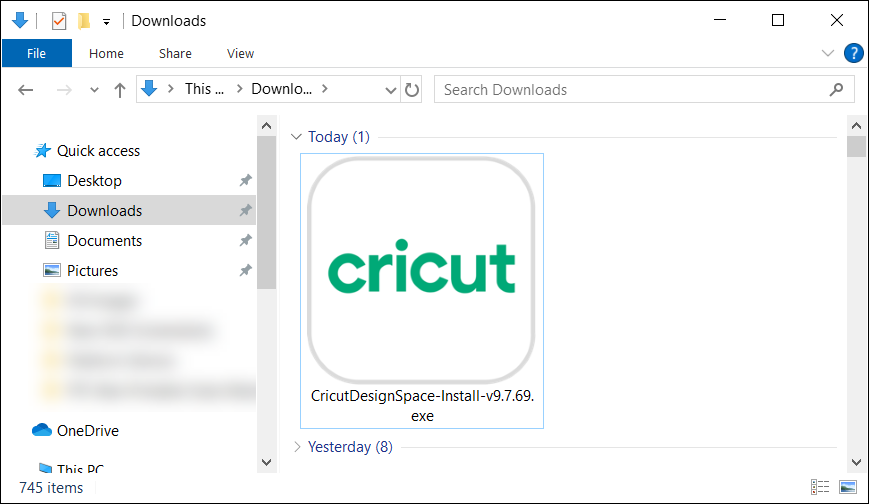Image resolution: width=869 pixels, height=504 pixels.
Task: Click the Search Downloads input field
Action: (x=630, y=90)
